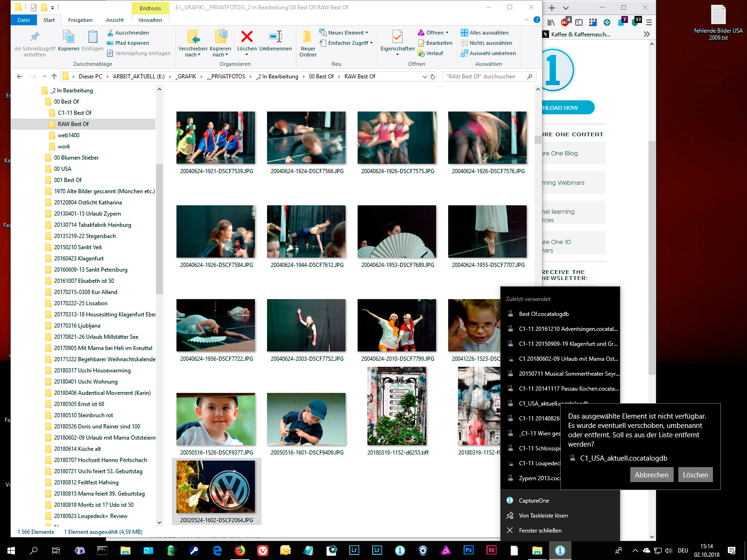
Task: Click _PRIVATFOTOS in the address breadcrumb
Action: (x=226, y=77)
